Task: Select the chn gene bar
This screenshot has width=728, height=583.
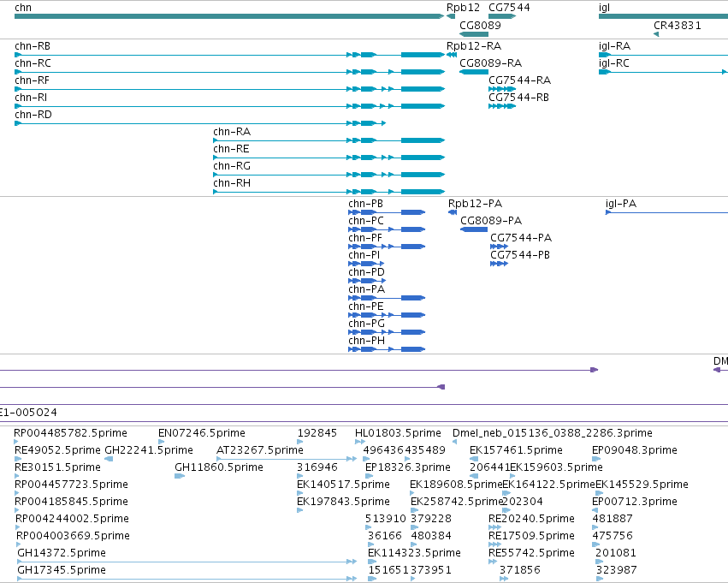Action: (229, 16)
